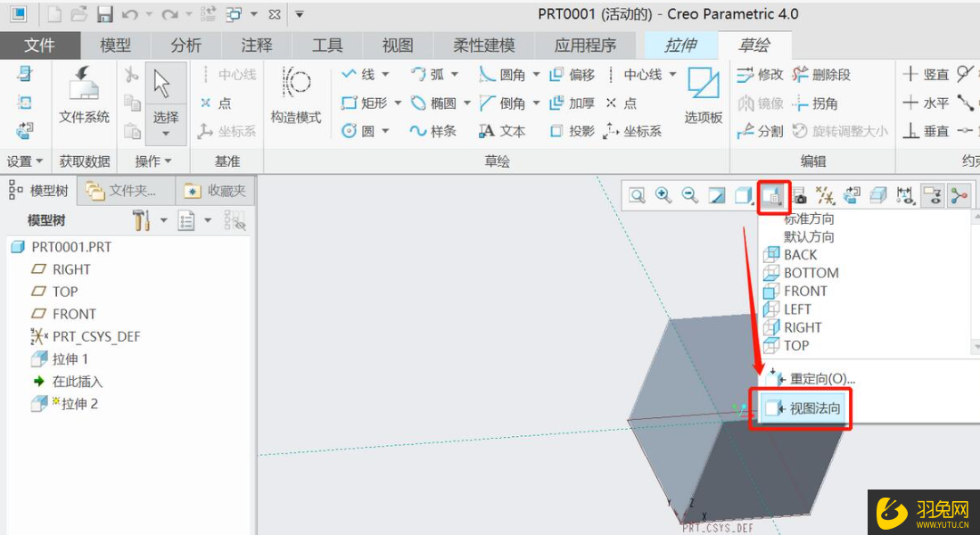This screenshot has height=535, width=980.
Task: Click Zoom Out magnifier icon
Action: [x=689, y=195]
